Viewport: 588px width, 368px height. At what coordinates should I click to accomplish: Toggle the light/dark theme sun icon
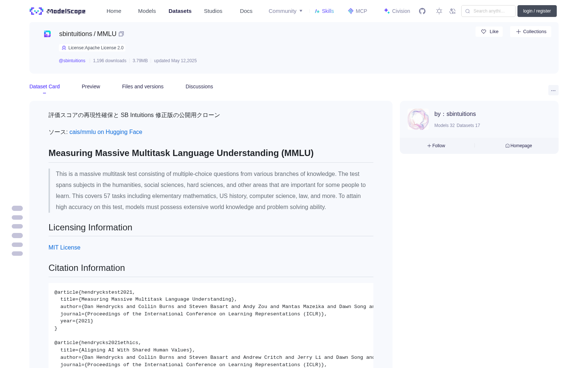(x=439, y=11)
